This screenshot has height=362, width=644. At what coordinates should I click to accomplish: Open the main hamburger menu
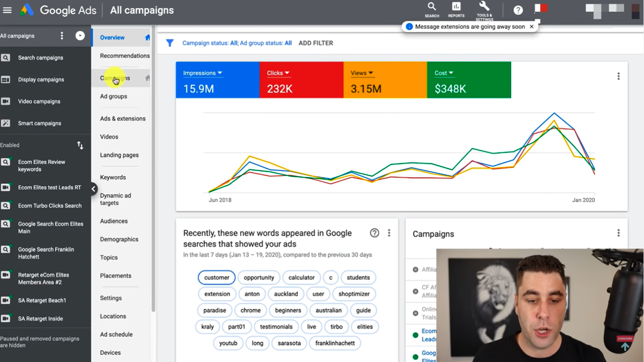click(7, 10)
